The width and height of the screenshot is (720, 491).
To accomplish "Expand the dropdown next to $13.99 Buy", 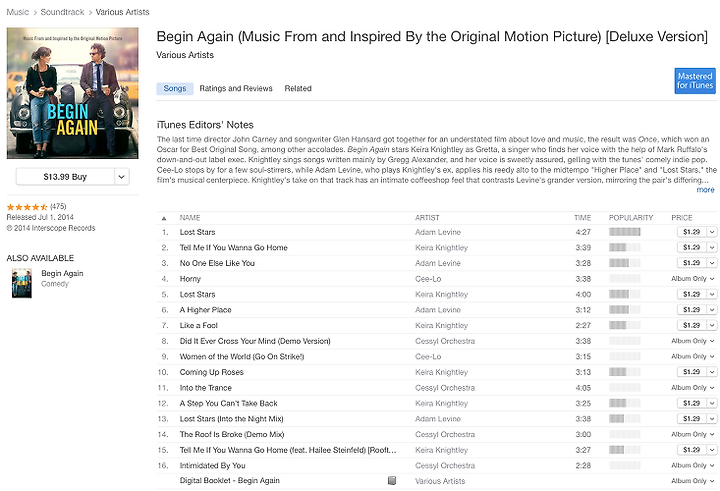I will coord(121,177).
